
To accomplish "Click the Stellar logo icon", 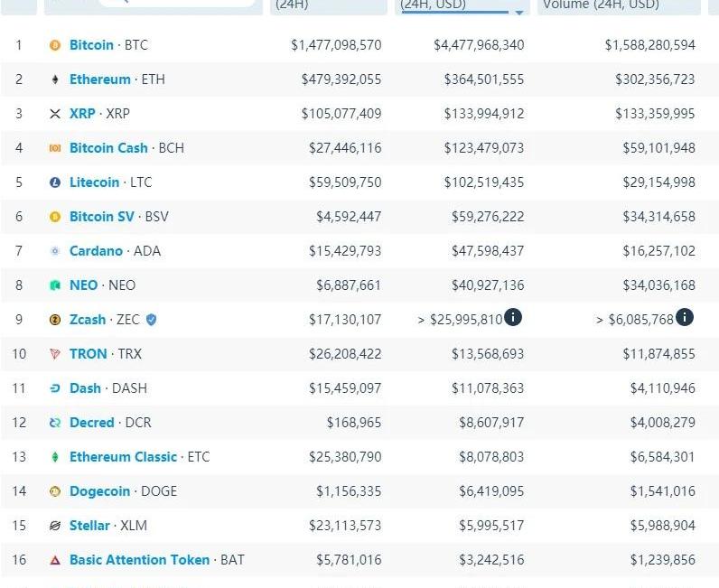I will pyautogui.click(x=55, y=526).
